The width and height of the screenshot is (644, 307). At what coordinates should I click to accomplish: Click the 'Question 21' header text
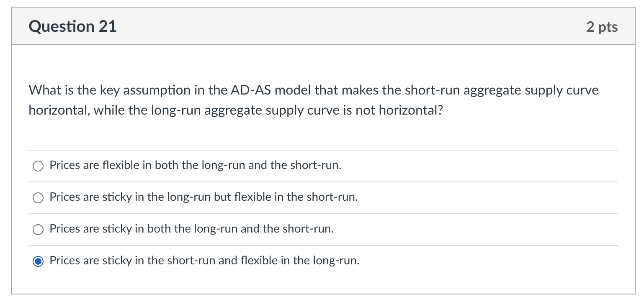[72, 26]
